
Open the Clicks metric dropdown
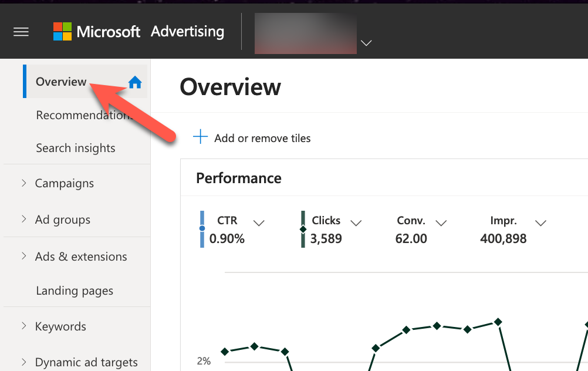click(356, 223)
